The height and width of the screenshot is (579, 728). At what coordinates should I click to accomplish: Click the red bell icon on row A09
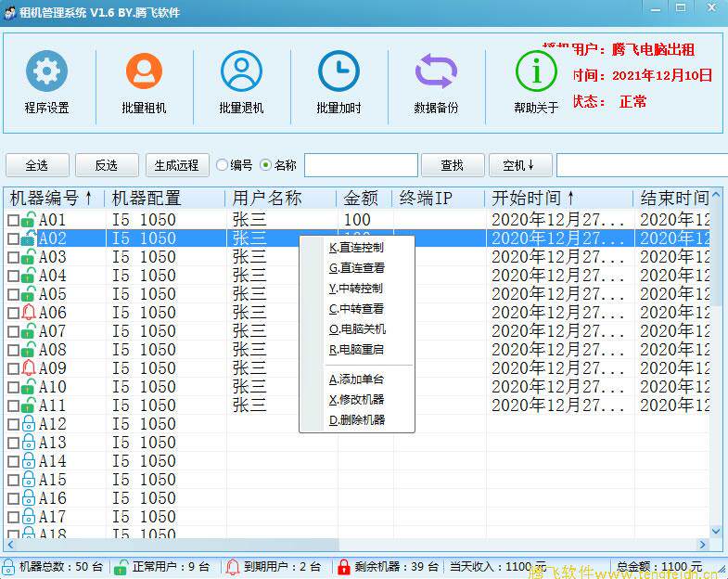pos(29,368)
